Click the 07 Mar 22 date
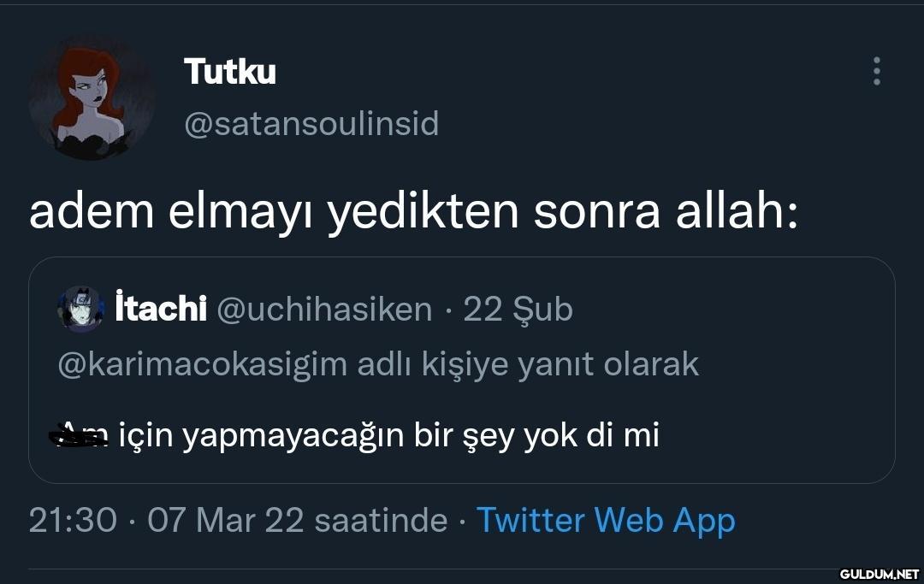 (x=225, y=520)
